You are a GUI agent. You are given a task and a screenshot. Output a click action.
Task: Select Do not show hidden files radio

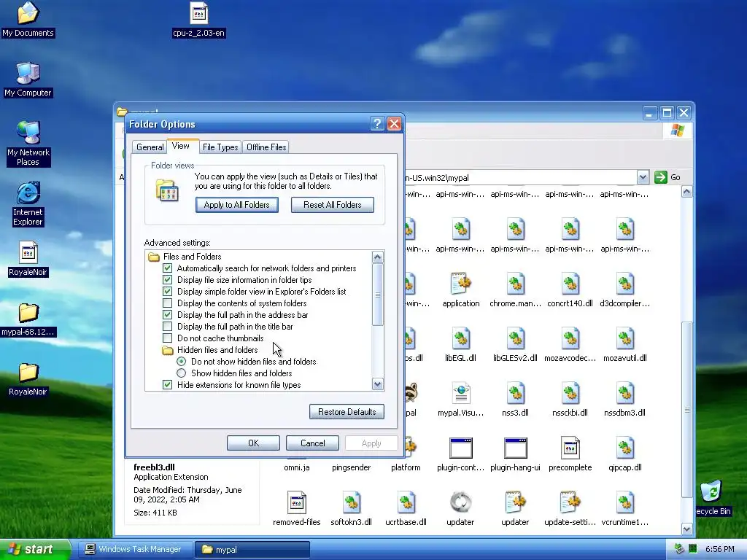181,362
